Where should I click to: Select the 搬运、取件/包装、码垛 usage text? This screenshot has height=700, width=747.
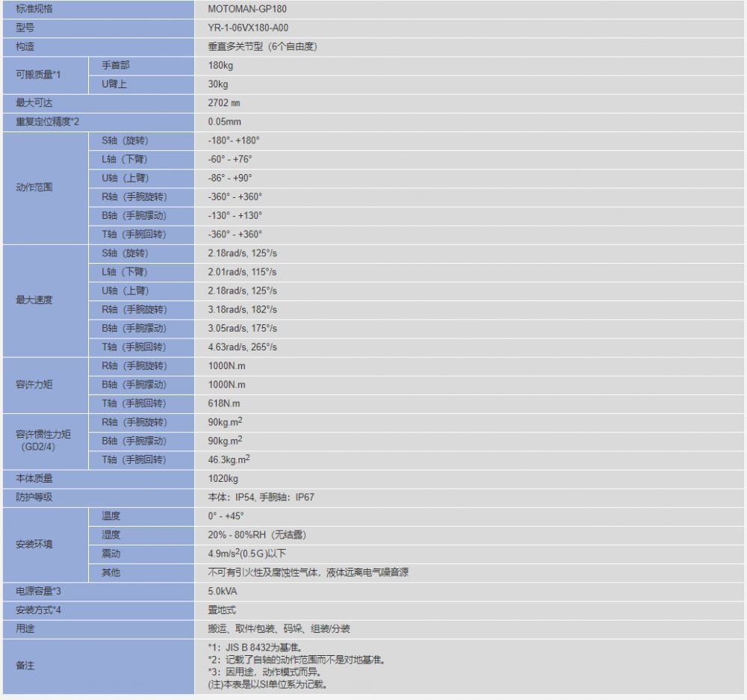(x=255, y=629)
